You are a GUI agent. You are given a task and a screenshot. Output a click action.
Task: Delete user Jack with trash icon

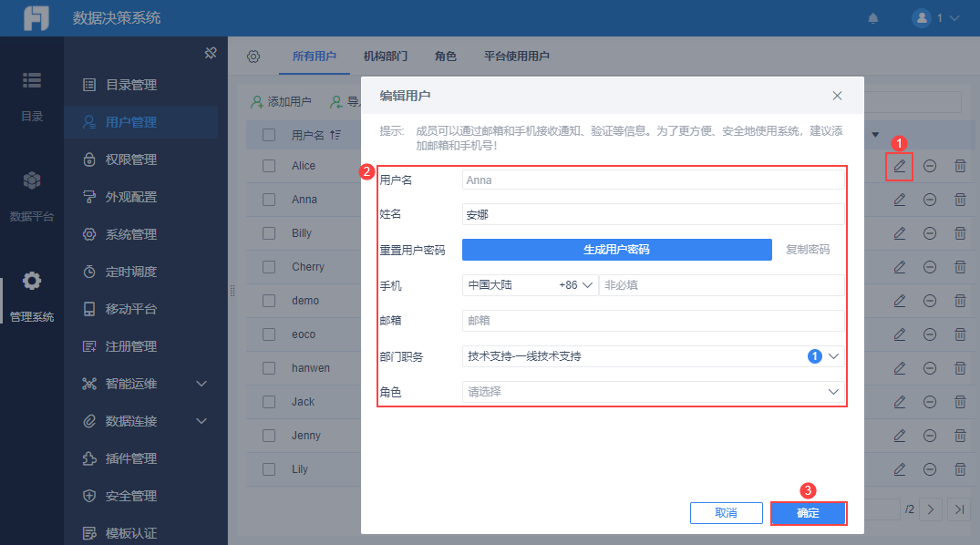coord(960,403)
